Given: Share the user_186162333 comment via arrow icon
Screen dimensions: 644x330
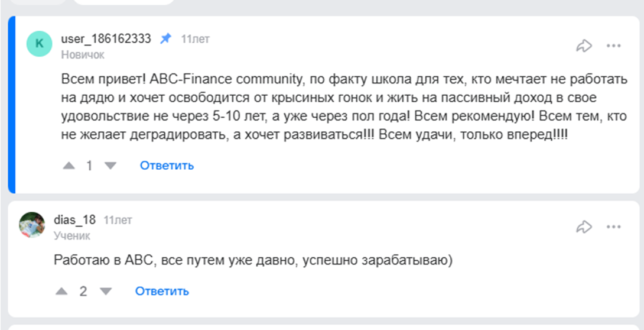Looking at the screenshot, I should (584, 46).
